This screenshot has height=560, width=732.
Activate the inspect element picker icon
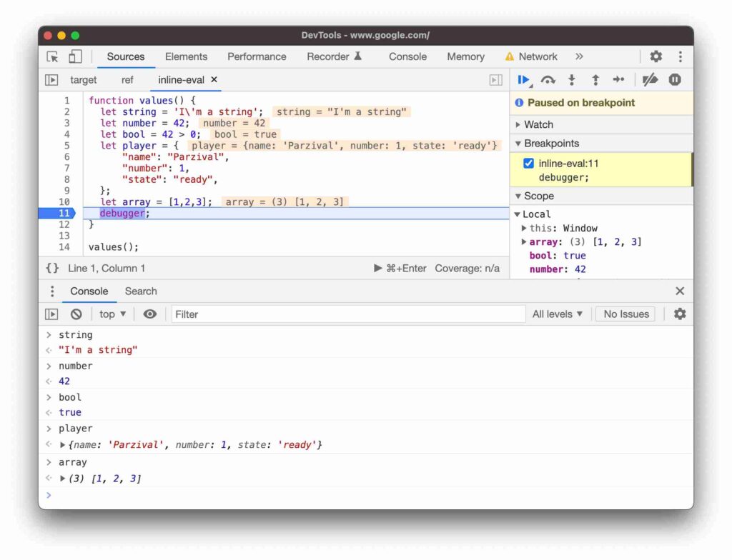coord(52,56)
